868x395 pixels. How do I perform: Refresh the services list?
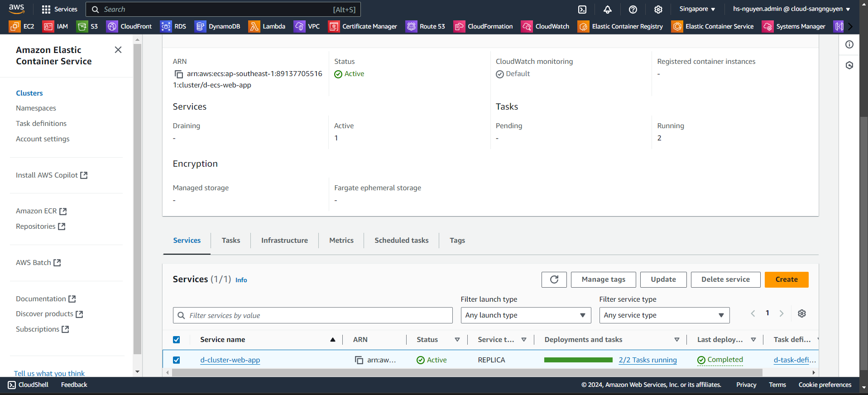[554, 279]
